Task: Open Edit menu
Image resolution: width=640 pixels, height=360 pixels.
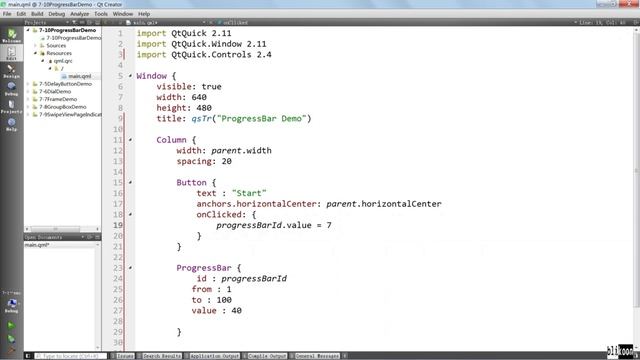Action: tap(21, 14)
